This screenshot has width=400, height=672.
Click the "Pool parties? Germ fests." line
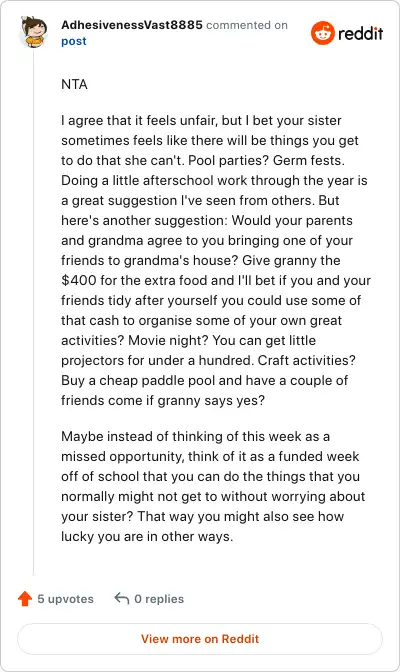click(203, 160)
